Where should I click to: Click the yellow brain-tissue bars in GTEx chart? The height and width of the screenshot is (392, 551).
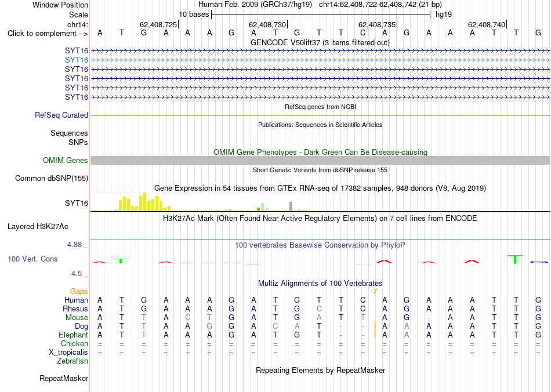144,202
